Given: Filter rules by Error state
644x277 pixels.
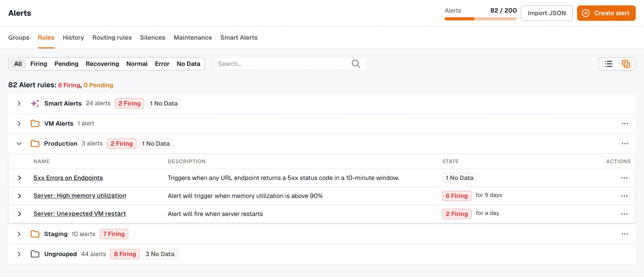Looking at the screenshot, I should (x=162, y=64).
